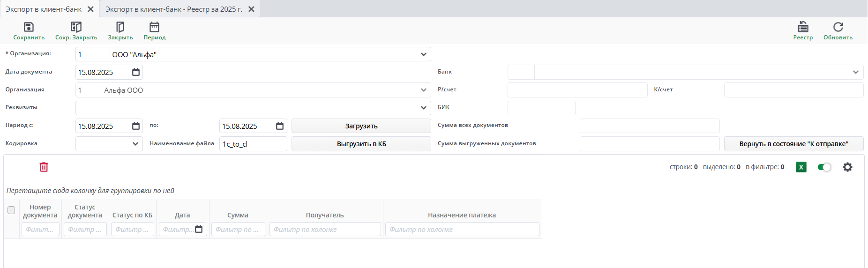Check the select-all checkbox in table header
The width and height of the screenshot is (868, 268).
11,210
